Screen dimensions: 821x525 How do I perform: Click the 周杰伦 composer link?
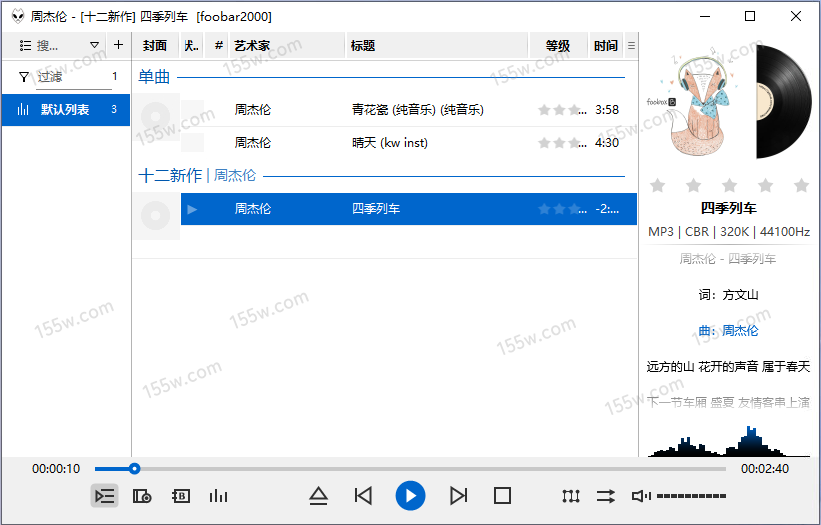click(740, 331)
